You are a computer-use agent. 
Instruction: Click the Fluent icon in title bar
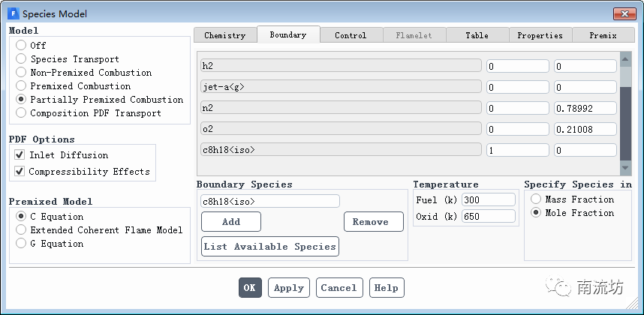point(13,13)
